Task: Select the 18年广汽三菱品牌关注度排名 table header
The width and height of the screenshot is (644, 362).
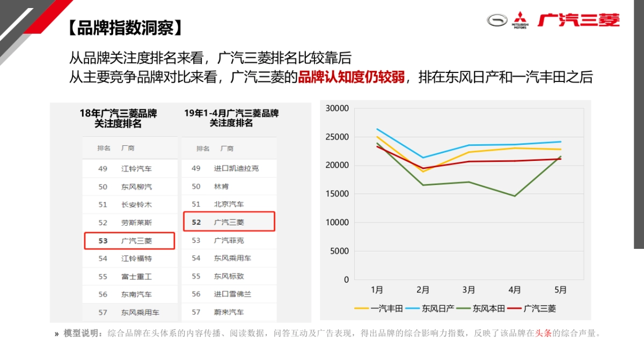Action: pyautogui.click(x=119, y=118)
